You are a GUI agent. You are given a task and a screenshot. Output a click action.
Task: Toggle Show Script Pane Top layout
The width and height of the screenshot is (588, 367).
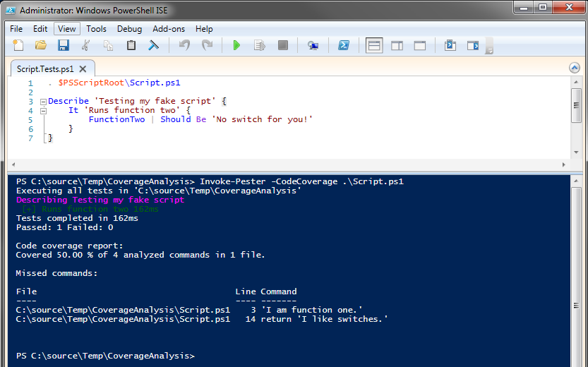(374, 45)
